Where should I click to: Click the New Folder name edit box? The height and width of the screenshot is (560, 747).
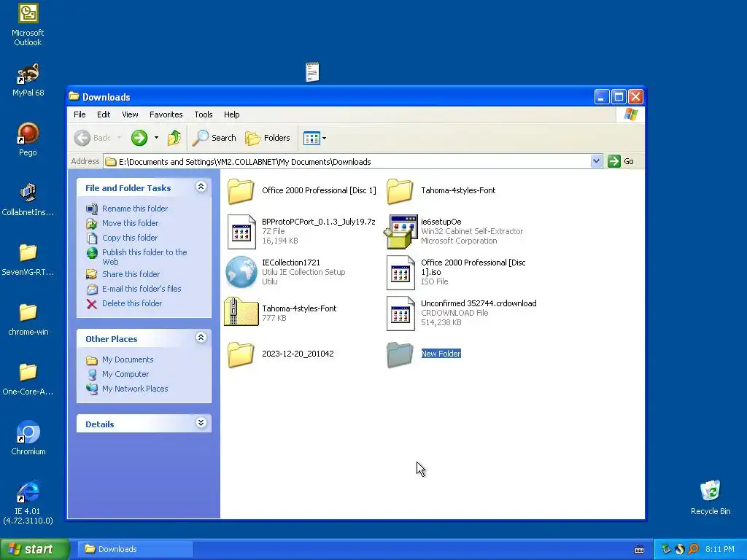pos(441,354)
